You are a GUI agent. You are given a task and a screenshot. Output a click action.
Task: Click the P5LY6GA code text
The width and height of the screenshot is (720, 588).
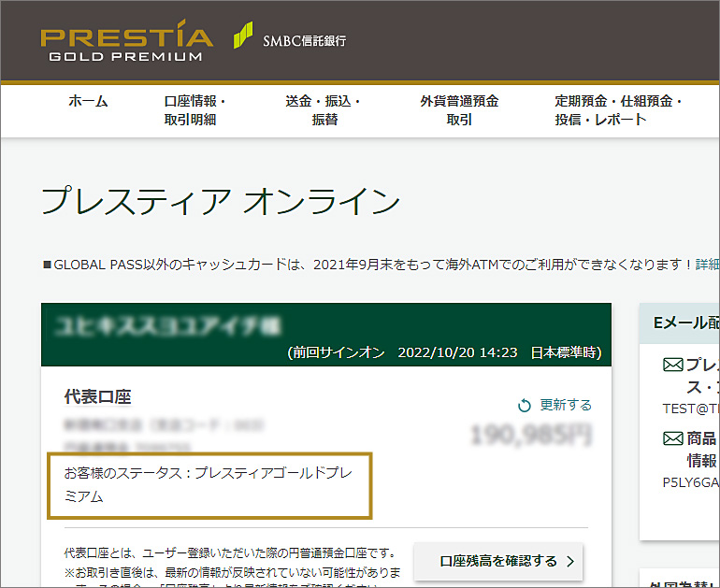click(691, 482)
